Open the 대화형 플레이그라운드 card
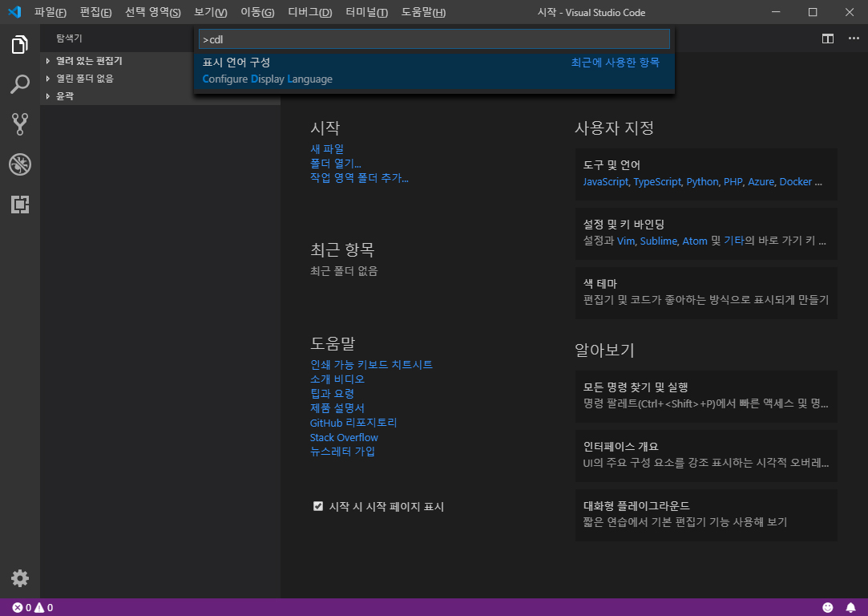868x616 pixels. (706, 515)
